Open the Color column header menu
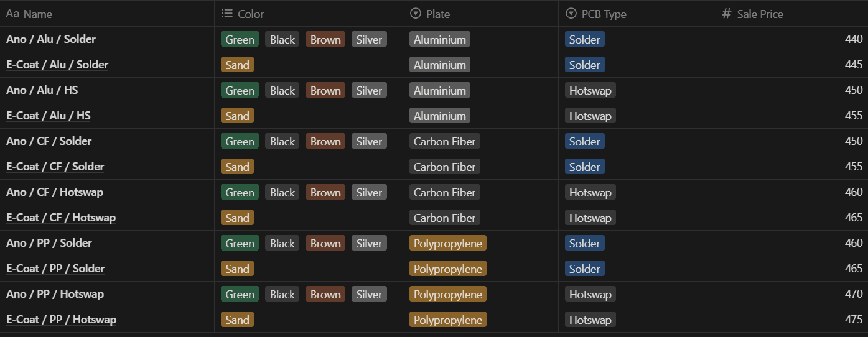 click(x=251, y=14)
